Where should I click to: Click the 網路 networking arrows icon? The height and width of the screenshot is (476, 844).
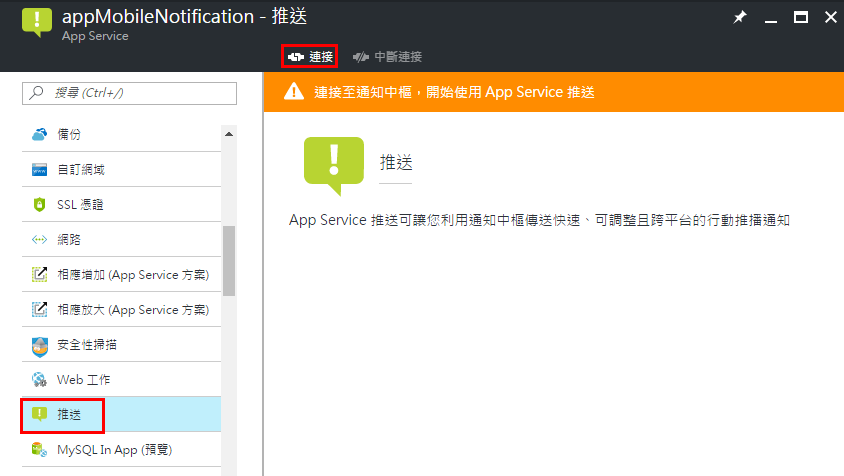point(39,240)
